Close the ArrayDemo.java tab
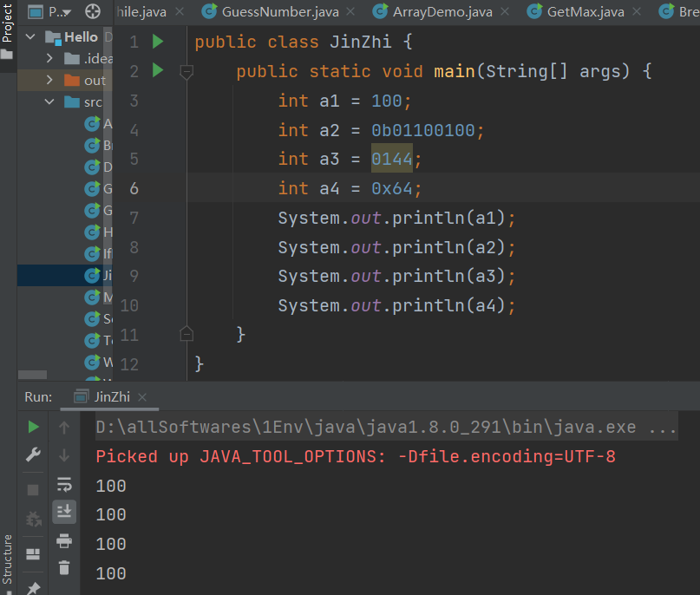700x595 pixels. pos(505,11)
